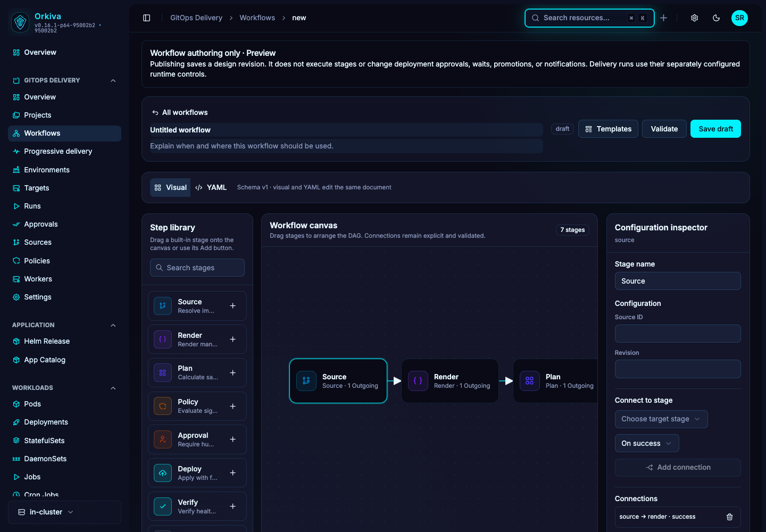Viewport: 766px width, 532px height.
Task: Switch to the Visual editor tab
Action: (170, 188)
